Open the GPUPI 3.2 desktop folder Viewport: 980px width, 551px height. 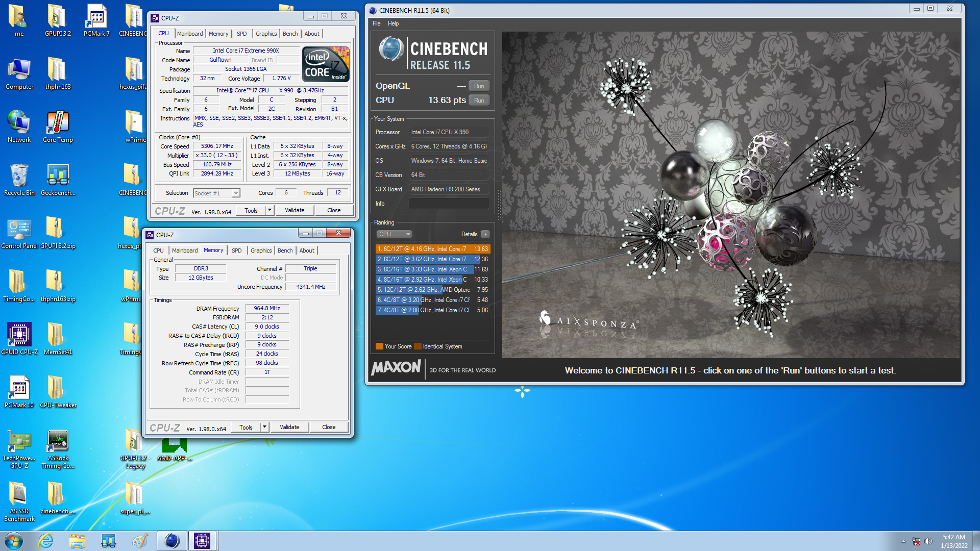point(58,20)
